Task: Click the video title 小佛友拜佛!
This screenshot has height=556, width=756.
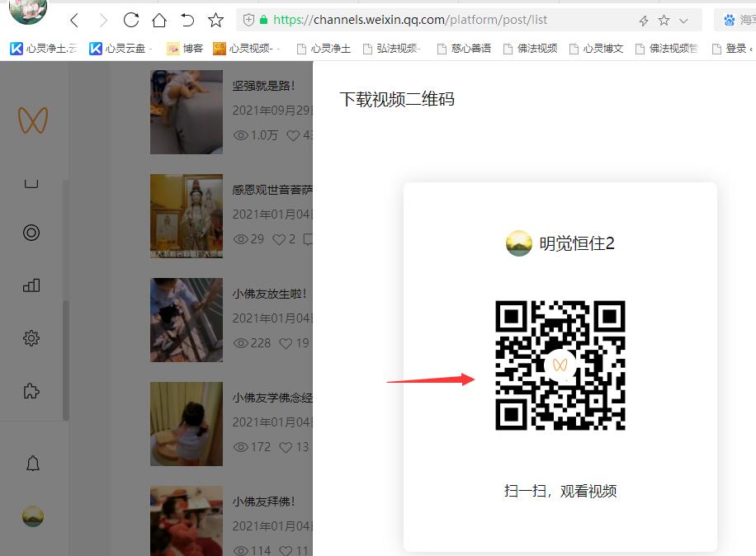Action: tap(263, 502)
